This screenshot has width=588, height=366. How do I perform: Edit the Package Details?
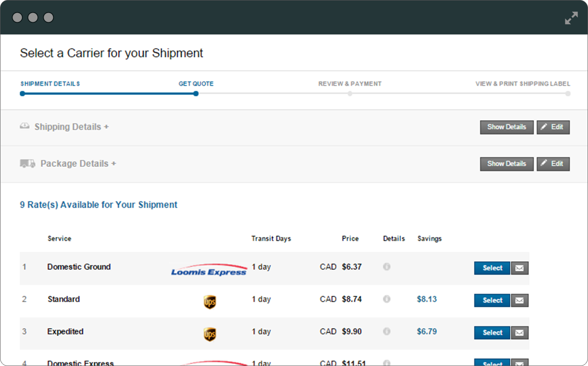(553, 164)
